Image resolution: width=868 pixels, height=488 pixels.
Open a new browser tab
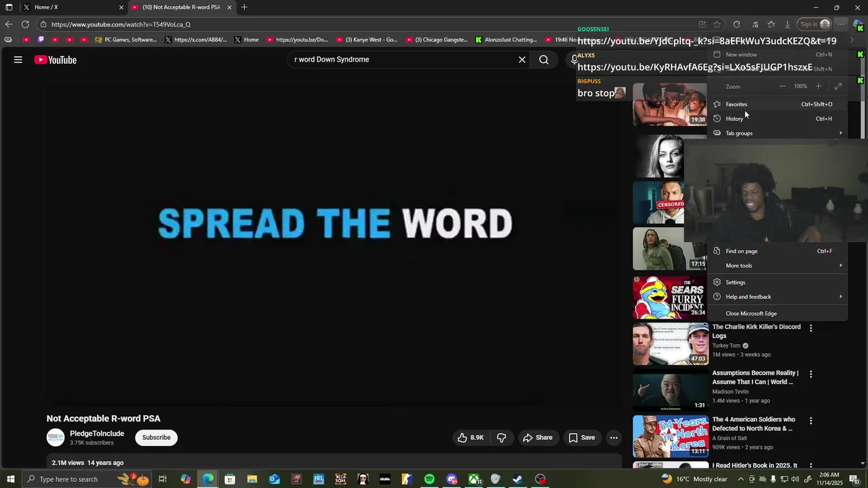click(244, 7)
